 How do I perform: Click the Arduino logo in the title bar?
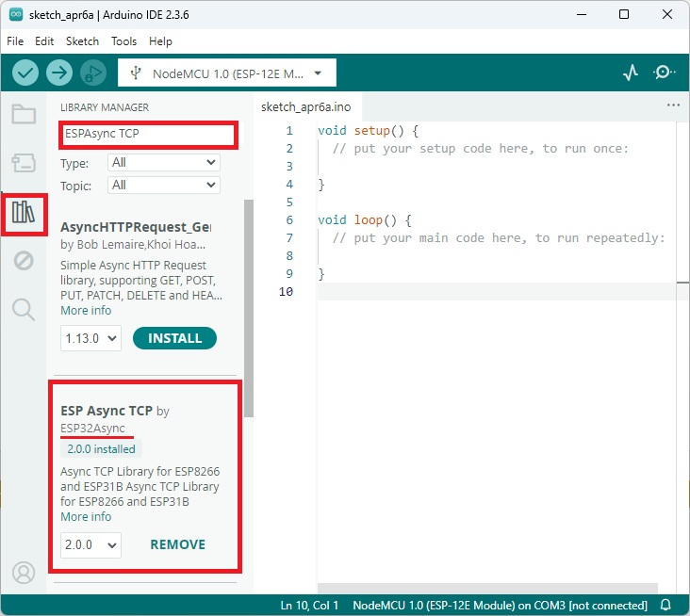point(16,14)
